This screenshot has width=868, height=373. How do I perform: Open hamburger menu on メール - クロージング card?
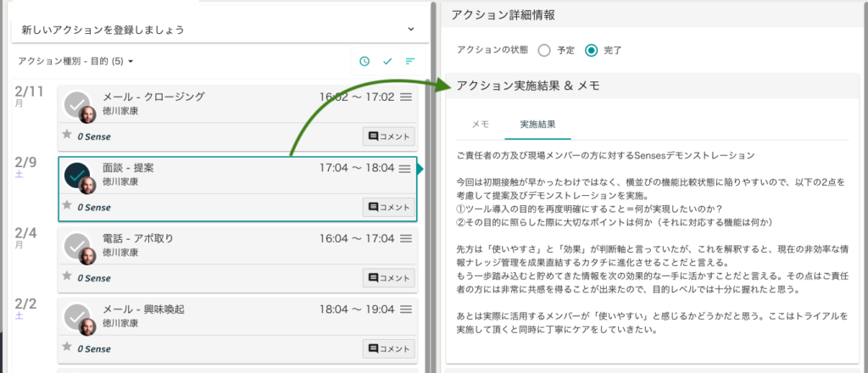406,97
